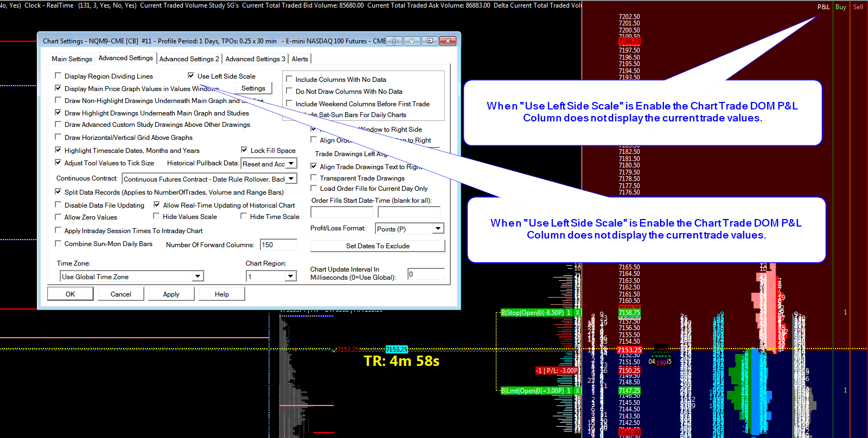Toggle Allow Real-Time Updating of Historical Chart
The height and width of the screenshot is (438, 868).
coord(157,205)
